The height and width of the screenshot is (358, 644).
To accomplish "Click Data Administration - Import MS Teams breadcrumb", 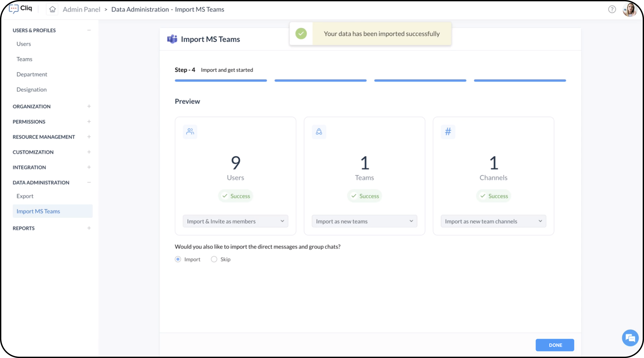I will pyautogui.click(x=168, y=9).
